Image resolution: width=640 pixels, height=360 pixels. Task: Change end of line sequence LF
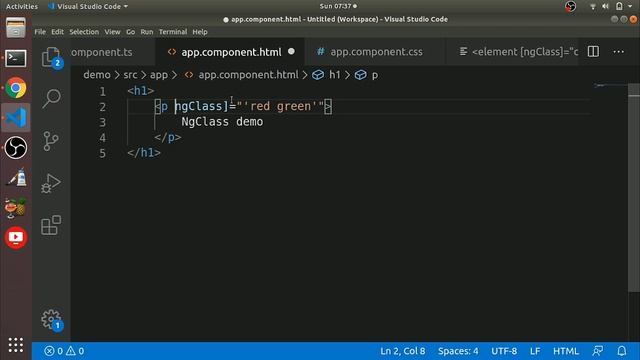(x=535, y=351)
